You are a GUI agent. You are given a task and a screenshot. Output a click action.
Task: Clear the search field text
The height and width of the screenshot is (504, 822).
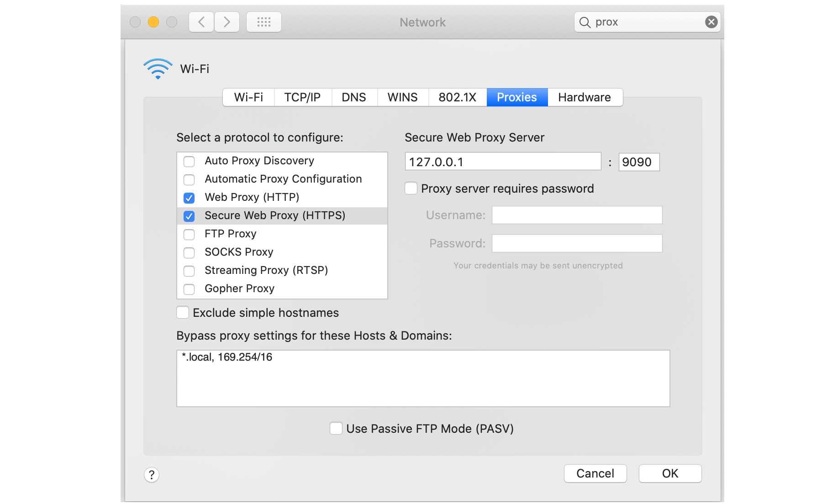[x=711, y=22]
